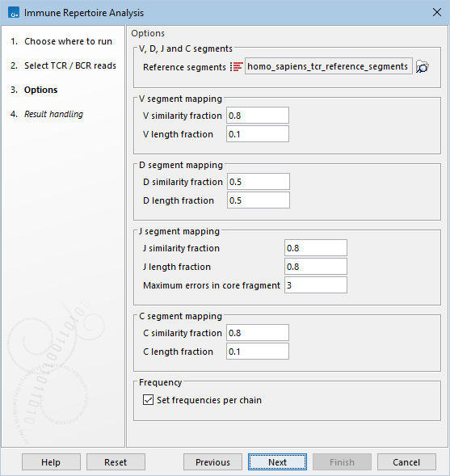Click the application logo in title bar

coord(14,13)
